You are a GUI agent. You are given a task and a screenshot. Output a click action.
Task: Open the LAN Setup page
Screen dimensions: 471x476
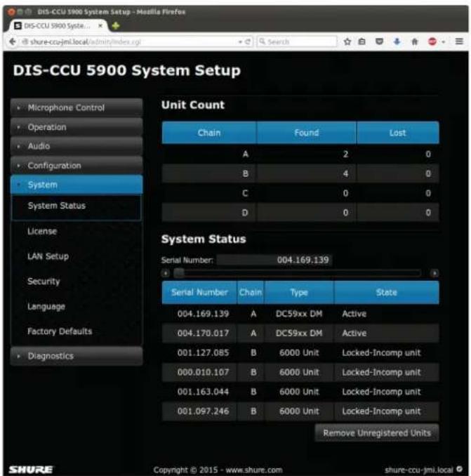point(48,256)
